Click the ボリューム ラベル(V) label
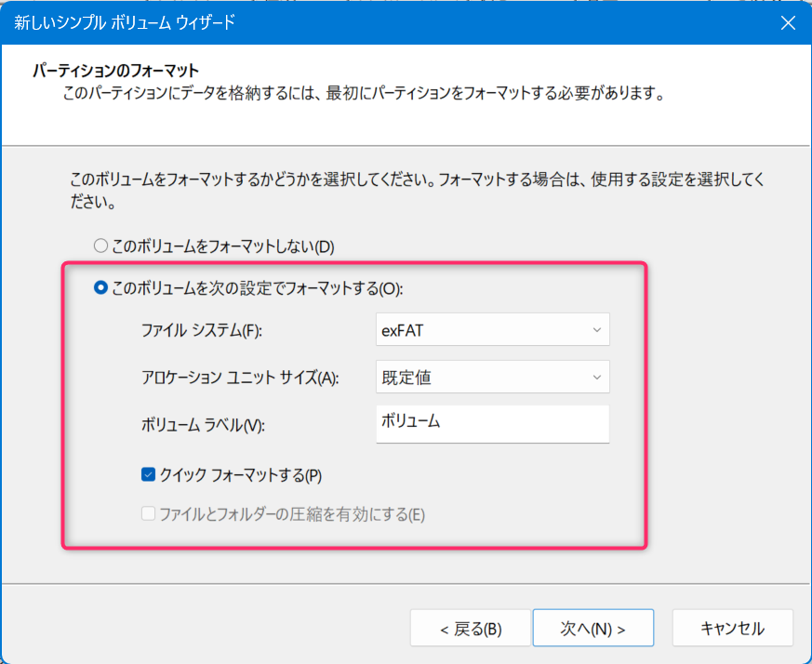Screen dimensions: 812x664 203,425
